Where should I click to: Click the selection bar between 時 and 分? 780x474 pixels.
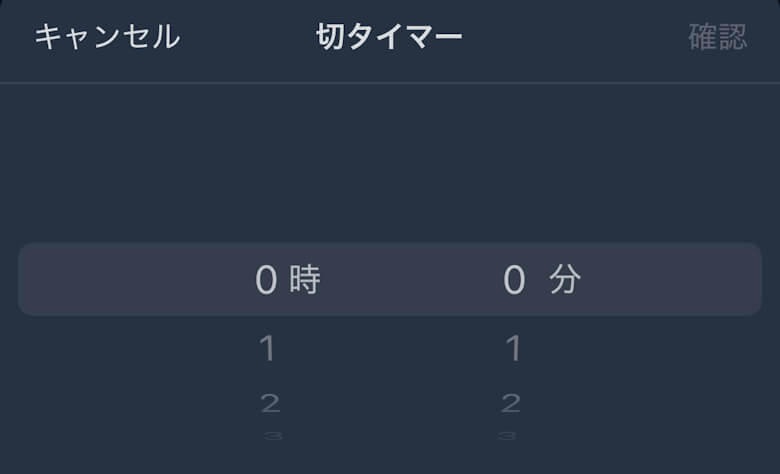[410, 281]
